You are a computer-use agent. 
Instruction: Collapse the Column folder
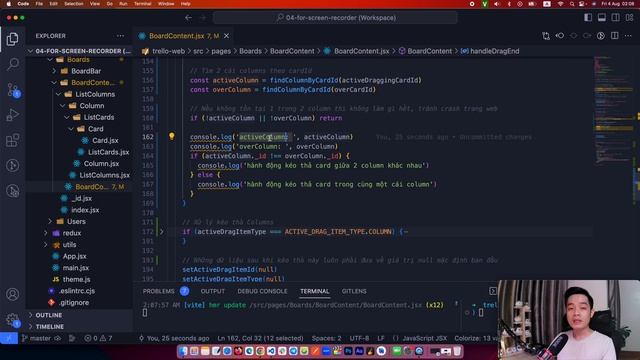(62, 106)
